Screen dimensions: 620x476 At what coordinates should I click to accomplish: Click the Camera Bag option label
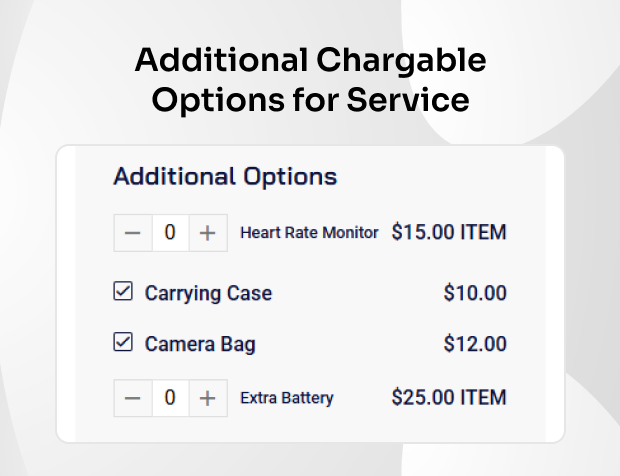click(x=200, y=345)
